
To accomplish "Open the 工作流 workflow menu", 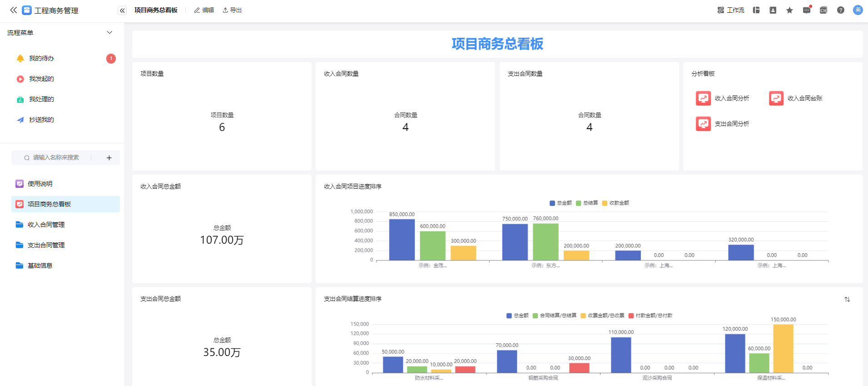I will tap(730, 10).
